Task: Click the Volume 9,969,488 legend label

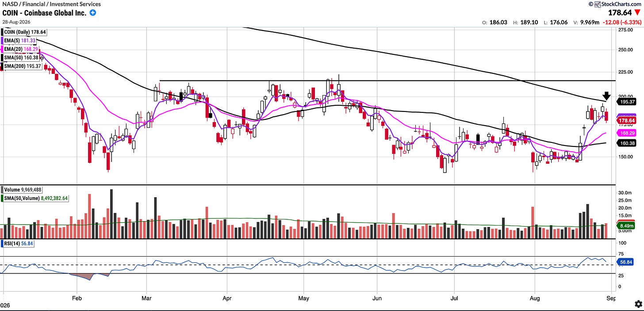Action: tap(22, 190)
